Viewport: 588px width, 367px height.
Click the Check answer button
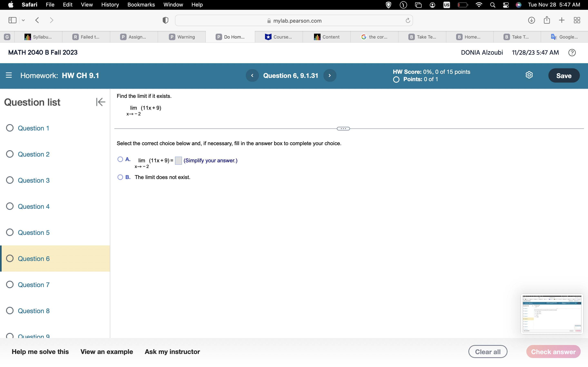pyautogui.click(x=553, y=351)
